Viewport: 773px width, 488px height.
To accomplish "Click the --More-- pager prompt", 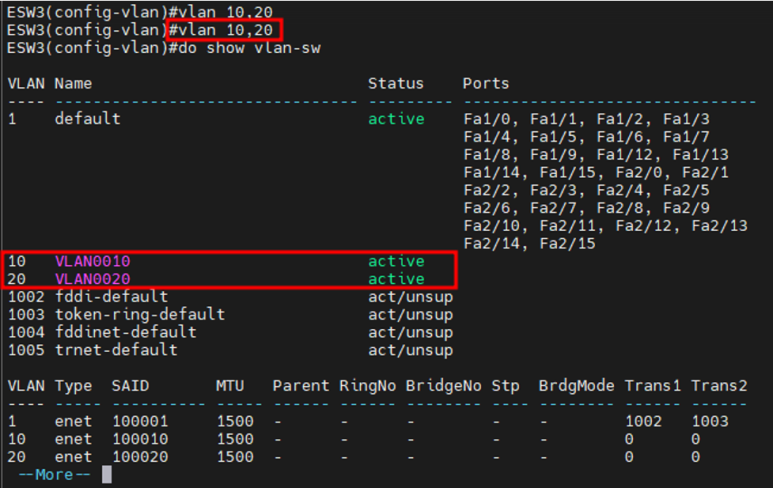I will 54,475.
